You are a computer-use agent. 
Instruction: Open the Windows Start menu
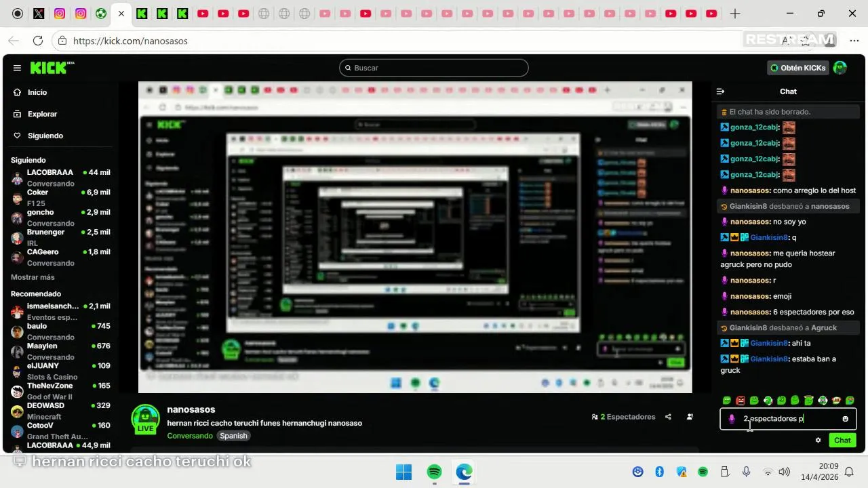click(403, 472)
